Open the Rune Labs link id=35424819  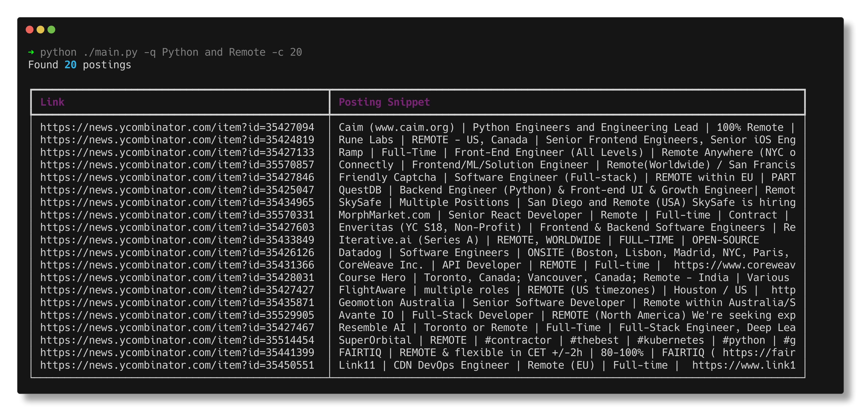click(177, 140)
